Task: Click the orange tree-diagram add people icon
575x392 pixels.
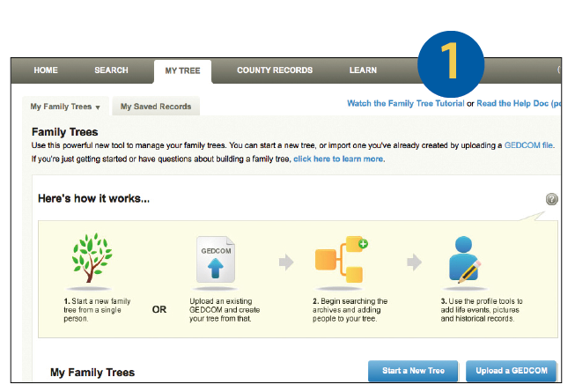Action: 341,260
